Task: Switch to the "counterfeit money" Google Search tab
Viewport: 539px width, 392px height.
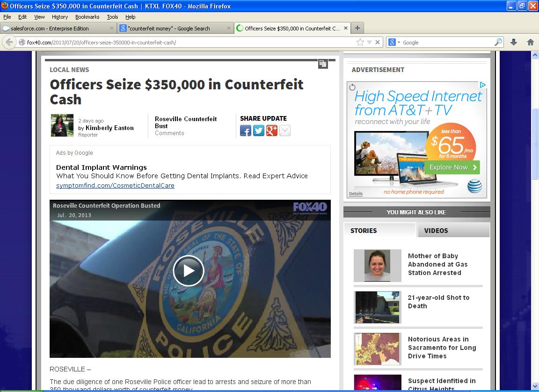Action: point(175,28)
